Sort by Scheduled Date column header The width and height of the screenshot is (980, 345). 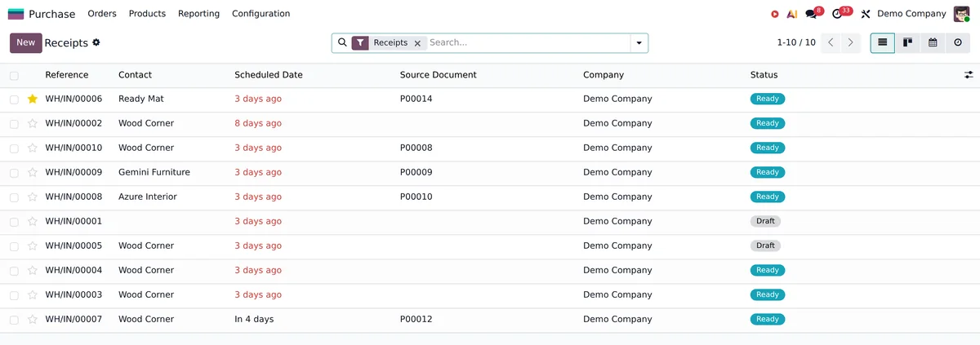(269, 75)
